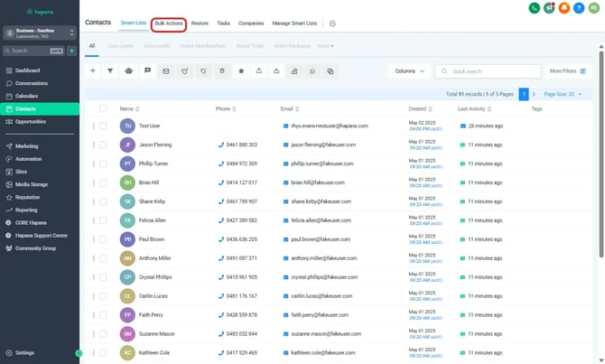Open the orange notifications bell
This screenshot has height=364, width=605.
click(x=564, y=8)
